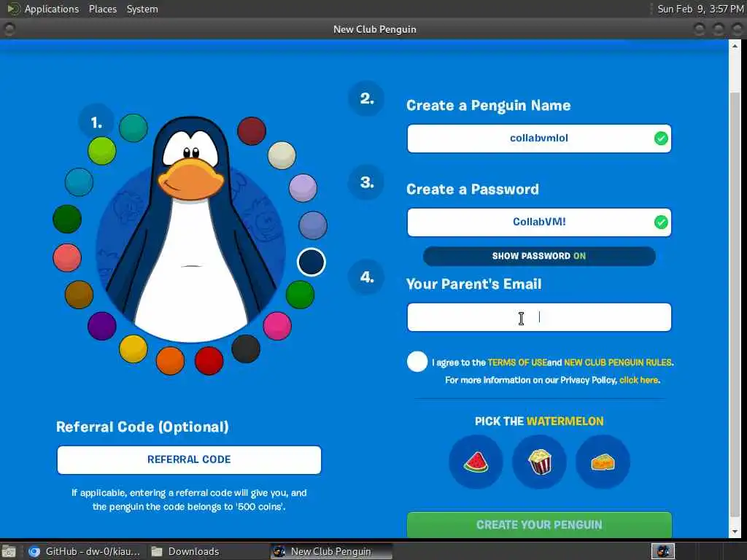The image size is (747, 560).
Task: Choose the bright green penguin color right side
Action: pyautogui.click(x=300, y=295)
